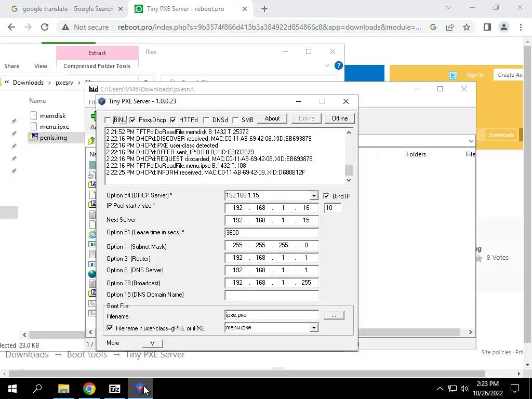The width and height of the screenshot is (532, 399).
Task: Click the Name column header in Explorer
Action: tap(37, 101)
